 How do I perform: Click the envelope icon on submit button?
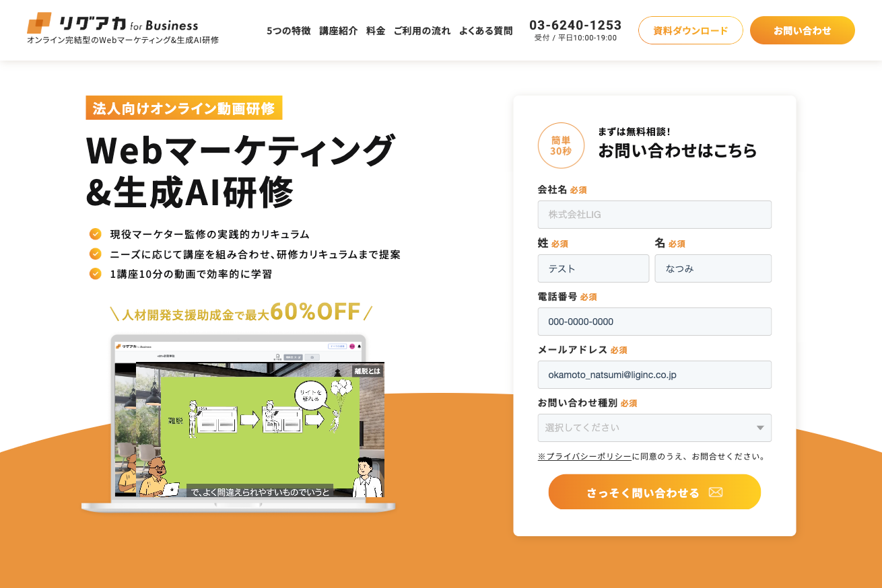click(x=716, y=492)
